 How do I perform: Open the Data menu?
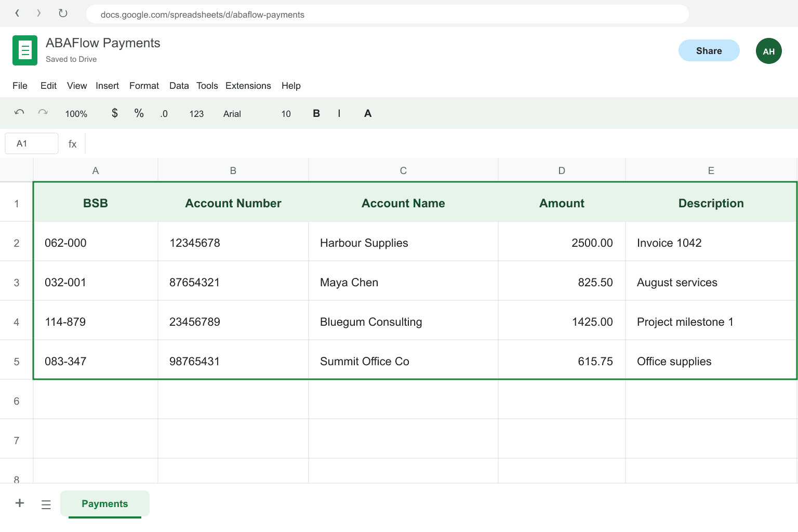[x=179, y=86]
